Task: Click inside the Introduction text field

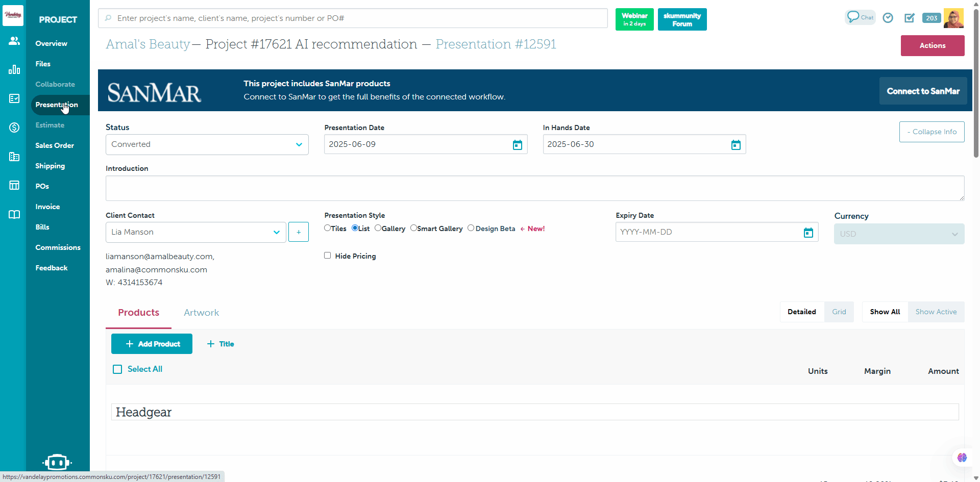Action: tap(534, 188)
